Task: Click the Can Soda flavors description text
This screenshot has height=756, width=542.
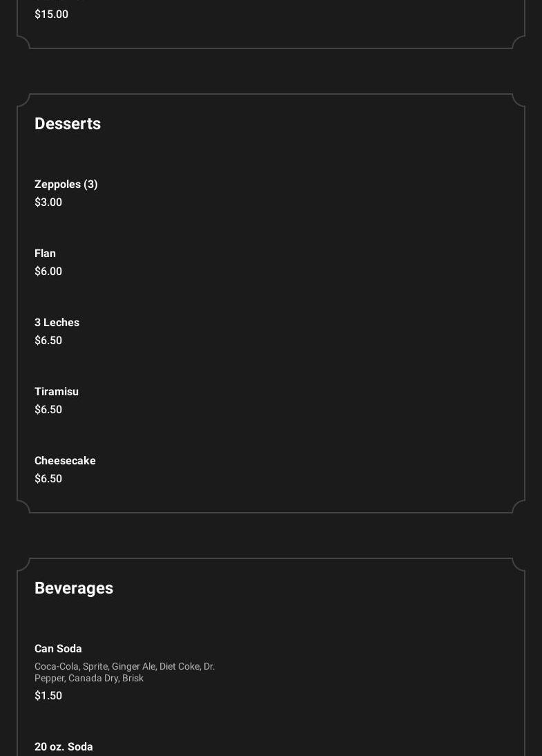Action: coord(124,672)
